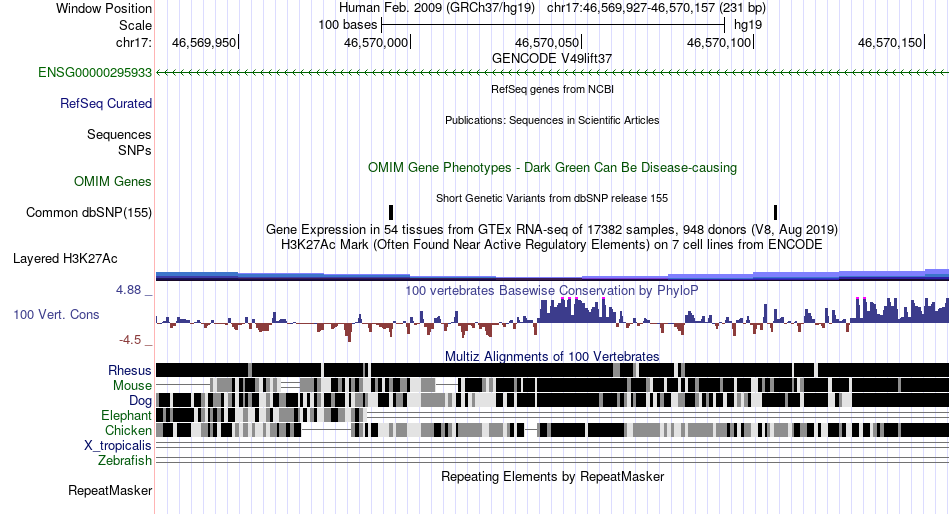Select the OMIM Genes track label
Image resolution: width=950 pixels, height=514 pixels.
(113, 181)
